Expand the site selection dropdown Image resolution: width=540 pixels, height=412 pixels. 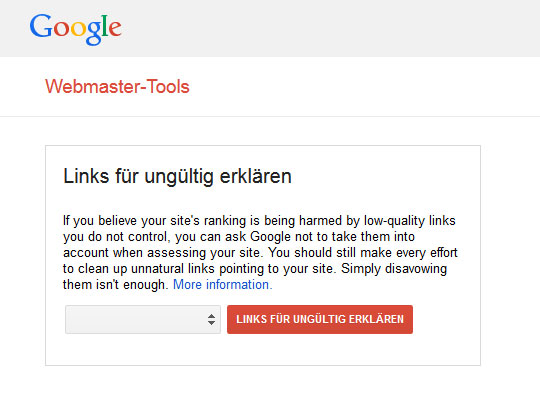point(143,319)
